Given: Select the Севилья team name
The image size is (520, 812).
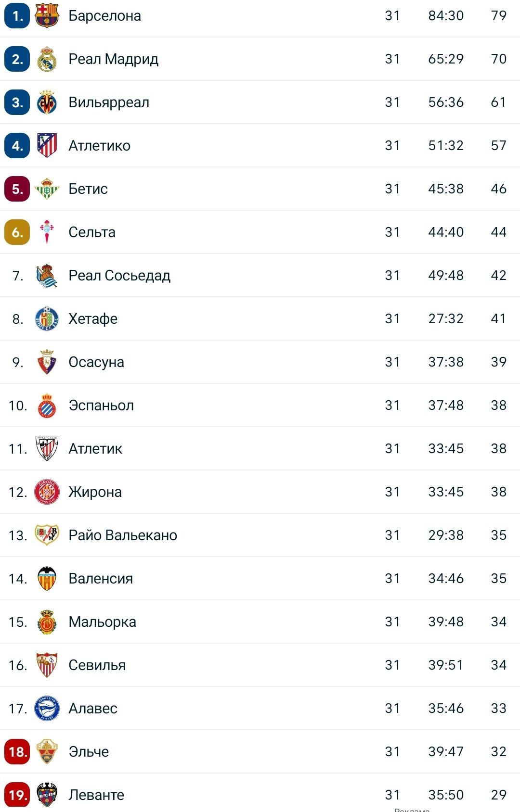Looking at the screenshot, I should pyautogui.click(x=97, y=665).
